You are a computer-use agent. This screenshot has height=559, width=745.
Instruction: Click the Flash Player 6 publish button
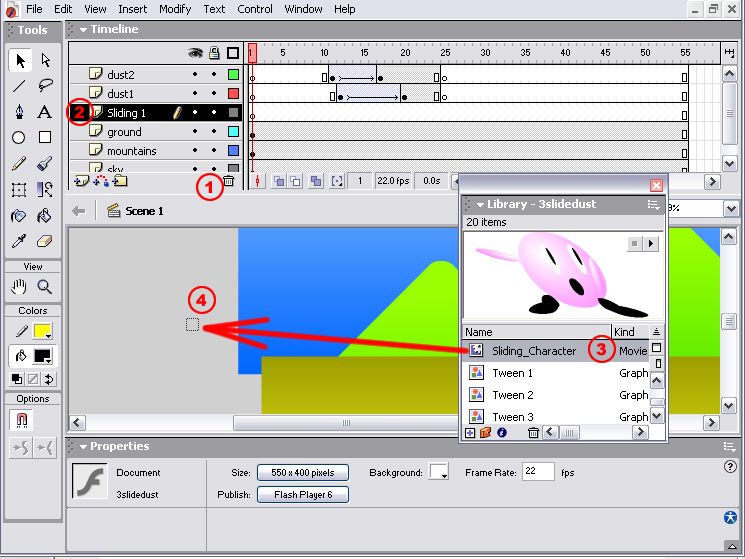coord(302,495)
